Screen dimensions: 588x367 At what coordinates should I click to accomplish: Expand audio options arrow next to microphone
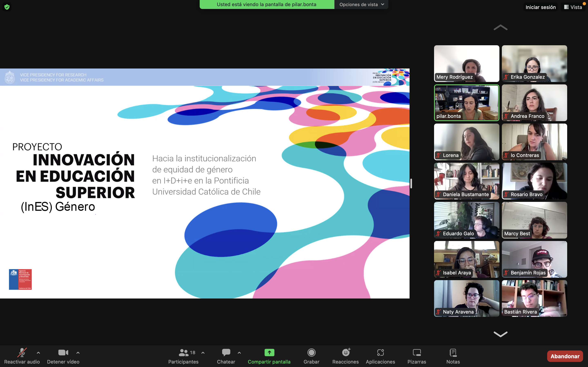(x=38, y=353)
